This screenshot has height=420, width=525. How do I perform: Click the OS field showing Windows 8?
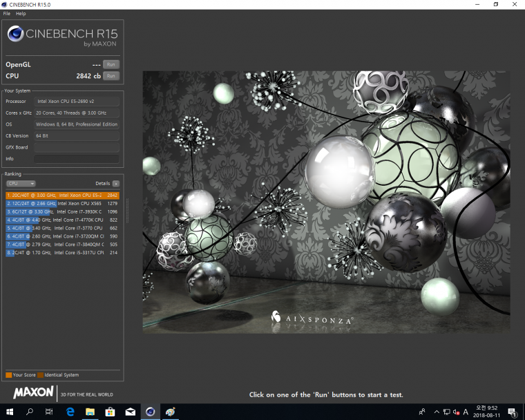[x=77, y=124]
